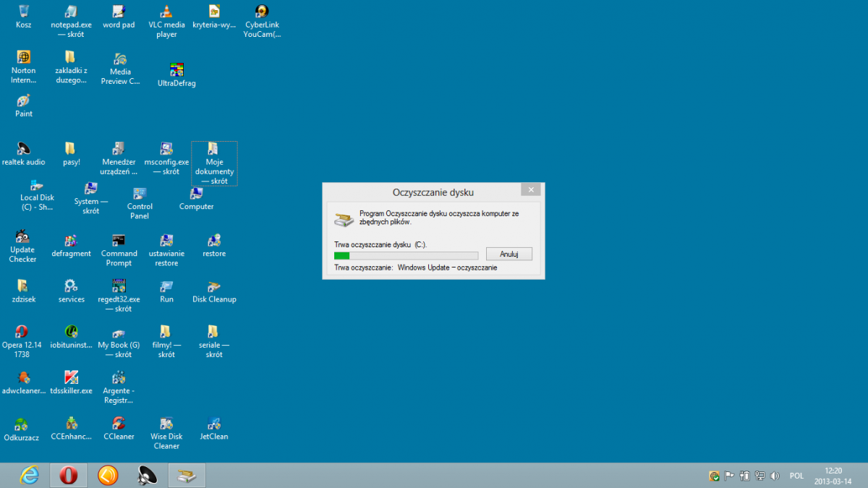The height and width of the screenshot is (488, 868).
Task: Open Wise Disk Cleaner icon
Action: click(166, 423)
